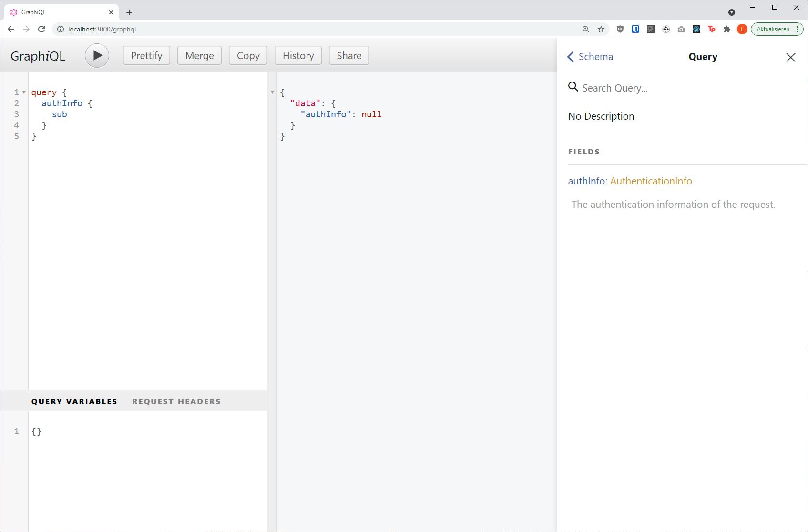The height and width of the screenshot is (532, 808).
Task: Click the camera screenshot extension icon
Action: click(681, 29)
